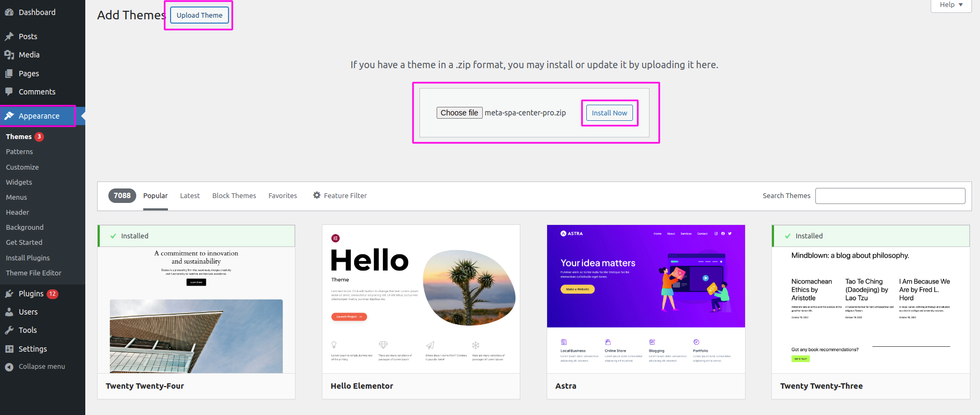Screen dimensions: 980x415
Task: Open the Media library icon
Action: 9,55
